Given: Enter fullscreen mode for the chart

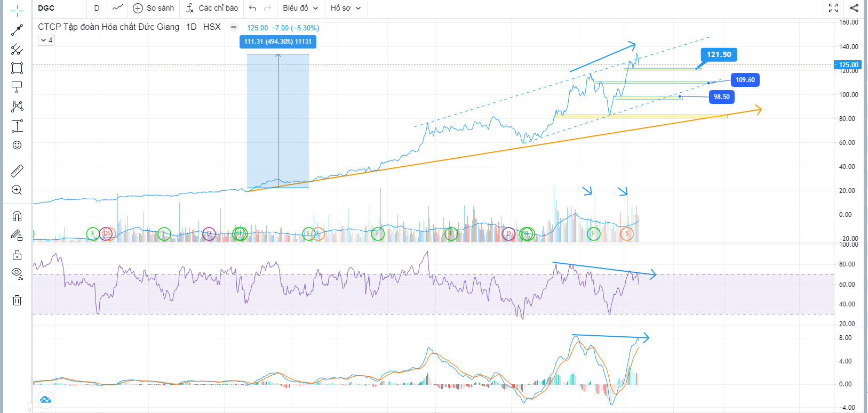Looking at the screenshot, I should coord(833,8).
